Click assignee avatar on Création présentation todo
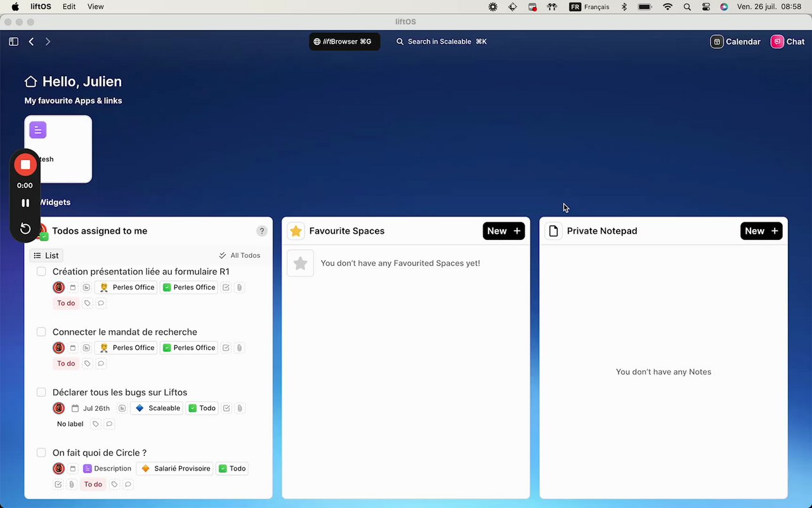 point(59,288)
